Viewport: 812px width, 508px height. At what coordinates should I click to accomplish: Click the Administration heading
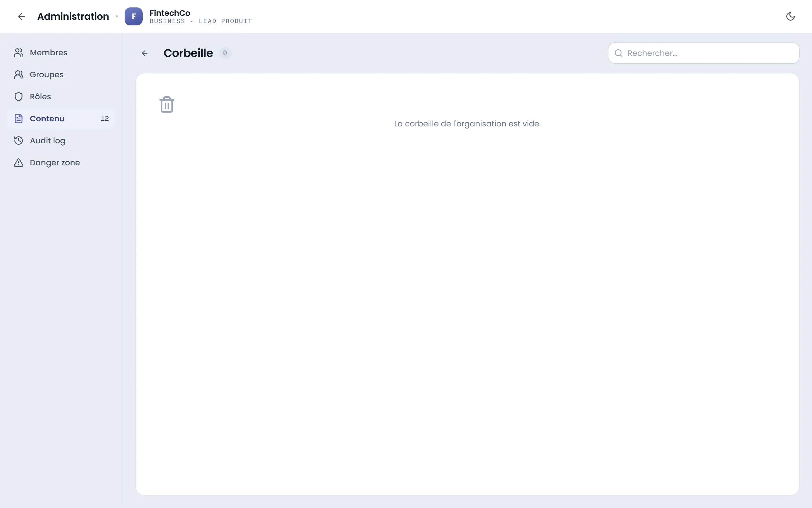pyautogui.click(x=73, y=16)
